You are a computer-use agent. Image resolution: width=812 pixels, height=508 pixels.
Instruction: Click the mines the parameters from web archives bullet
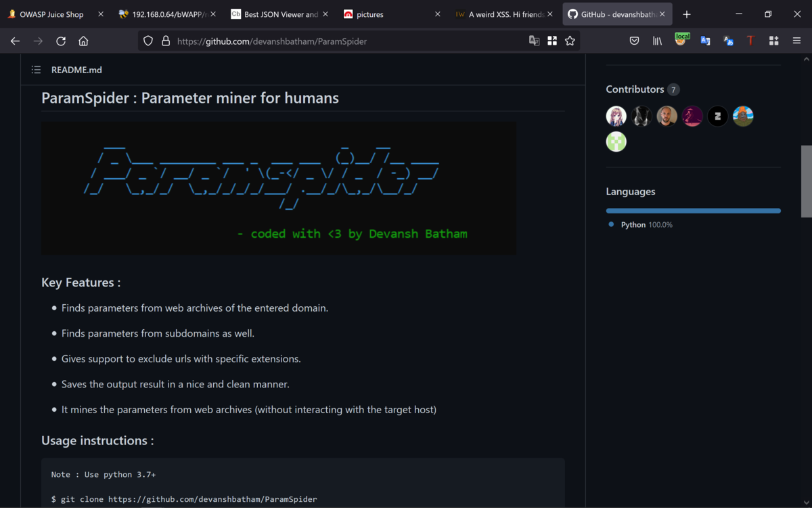[x=248, y=410]
